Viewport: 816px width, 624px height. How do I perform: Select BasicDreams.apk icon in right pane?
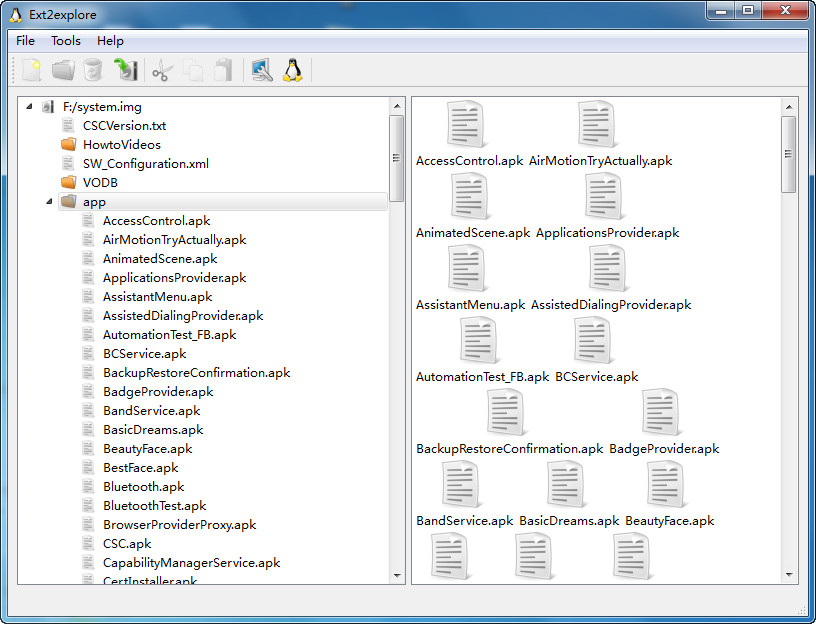click(x=566, y=484)
